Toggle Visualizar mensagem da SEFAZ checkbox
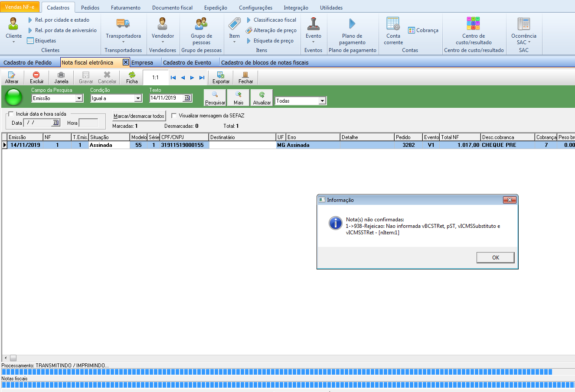This screenshot has height=392, width=575. click(174, 116)
